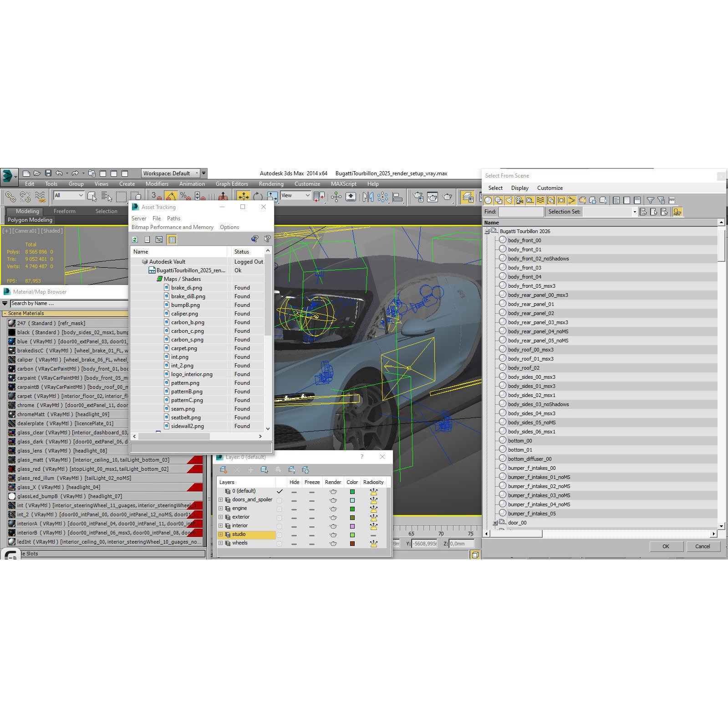
Task: Toggle Hide for the 0 (default) layer
Action: tap(294, 492)
